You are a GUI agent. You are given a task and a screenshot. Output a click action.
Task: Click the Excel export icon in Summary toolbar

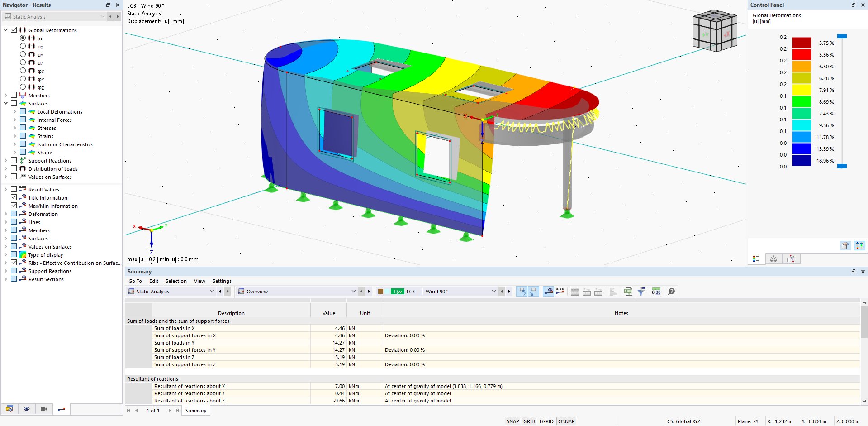[x=628, y=292]
